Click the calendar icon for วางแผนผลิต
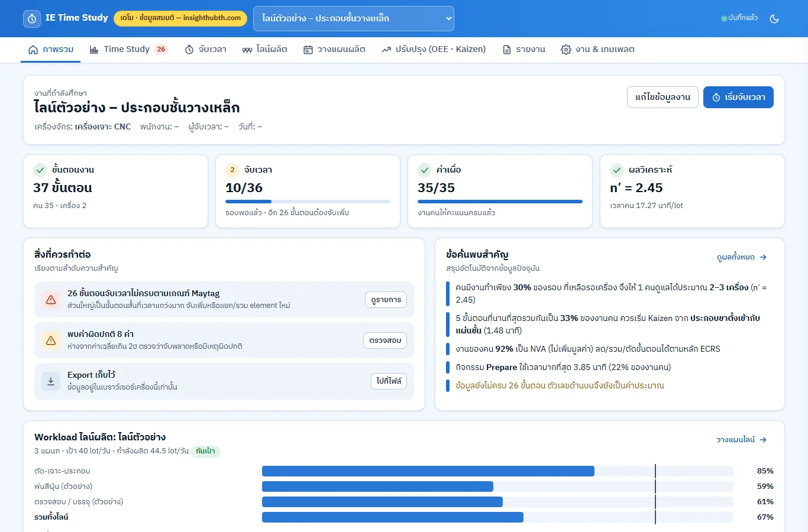 point(308,50)
